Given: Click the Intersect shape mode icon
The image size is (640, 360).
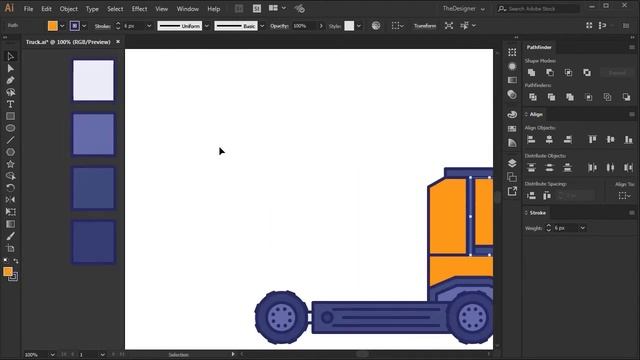Looking at the screenshot, I should tap(568, 73).
